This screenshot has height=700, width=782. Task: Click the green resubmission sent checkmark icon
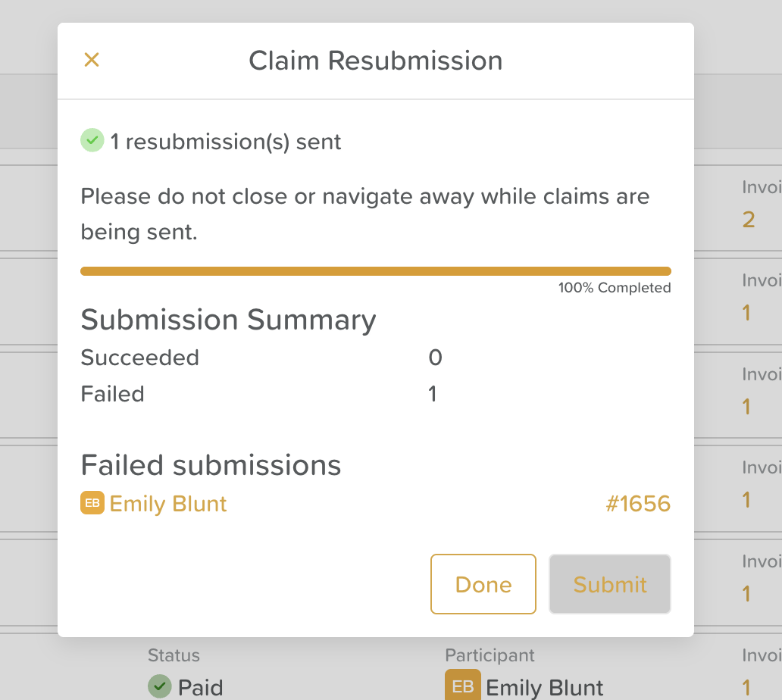(x=92, y=141)
